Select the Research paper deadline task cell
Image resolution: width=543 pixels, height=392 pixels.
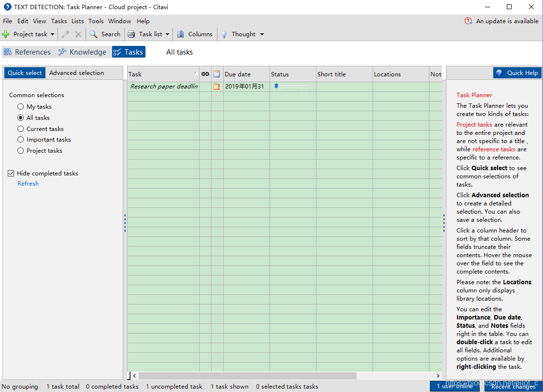tap(163, 87)
